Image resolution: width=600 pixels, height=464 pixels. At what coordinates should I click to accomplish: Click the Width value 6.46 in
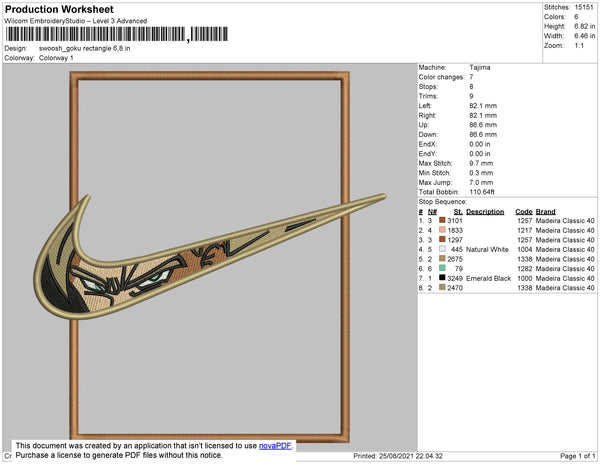point(585,36)
